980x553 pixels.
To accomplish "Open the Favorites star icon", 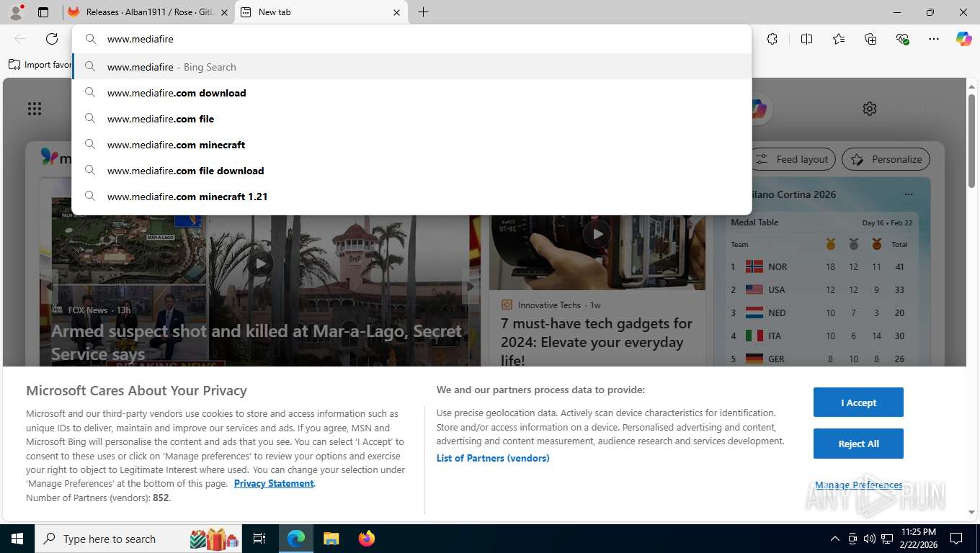I will (x=839, y=39).
